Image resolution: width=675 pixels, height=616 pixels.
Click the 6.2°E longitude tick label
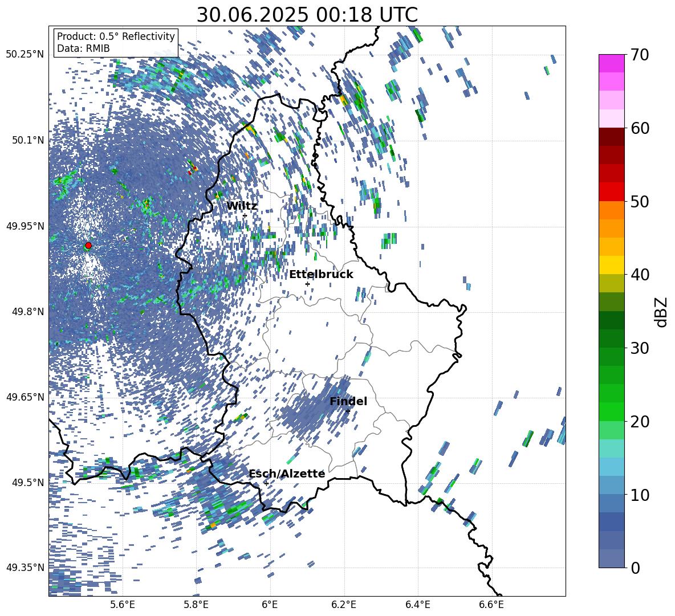tap(344, 605)
